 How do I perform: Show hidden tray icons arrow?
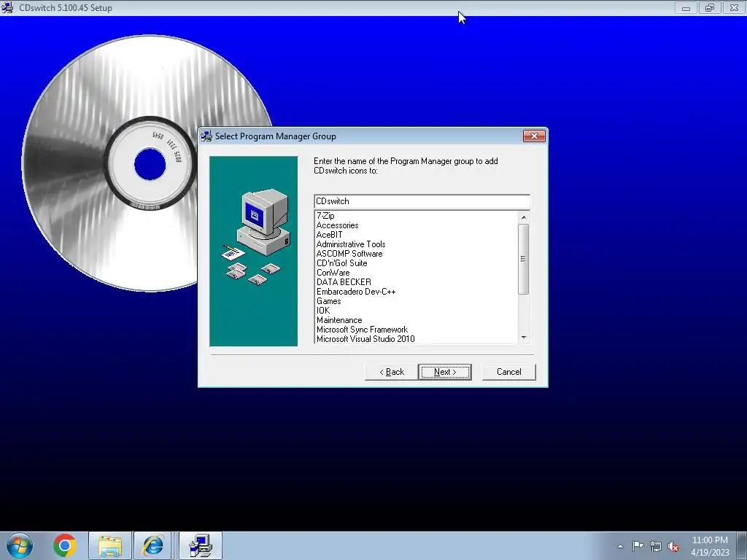620,546
